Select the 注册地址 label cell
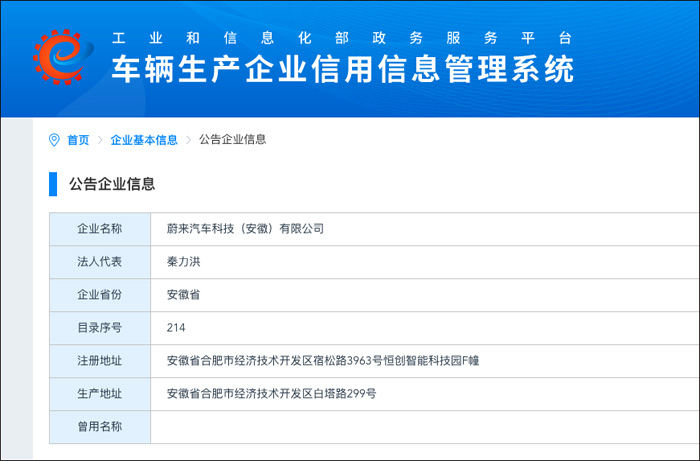700x461 pixels. (100, 361)
